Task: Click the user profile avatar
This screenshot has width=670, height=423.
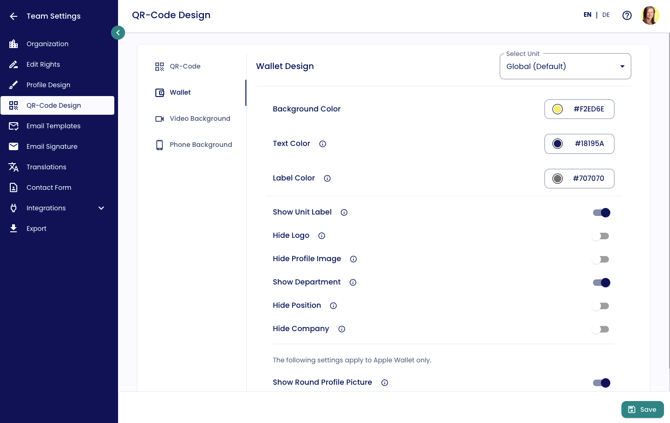Action: coord(650,15)
